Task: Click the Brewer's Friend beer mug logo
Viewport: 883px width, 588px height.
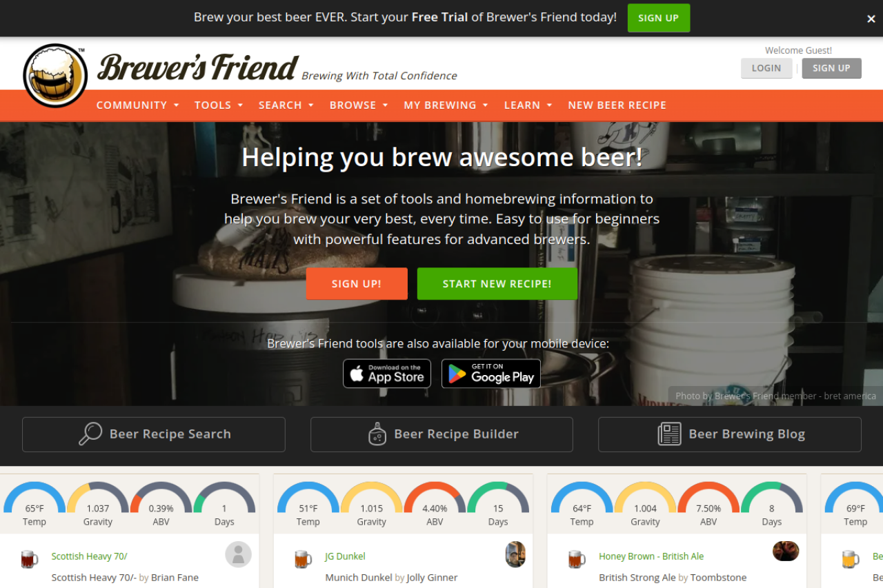Action: 55,75
